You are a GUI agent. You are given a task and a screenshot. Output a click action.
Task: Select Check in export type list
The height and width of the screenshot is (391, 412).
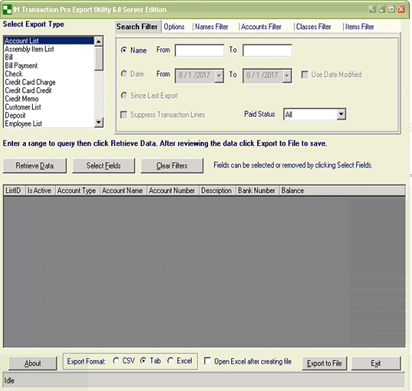[x=49, y=74]
